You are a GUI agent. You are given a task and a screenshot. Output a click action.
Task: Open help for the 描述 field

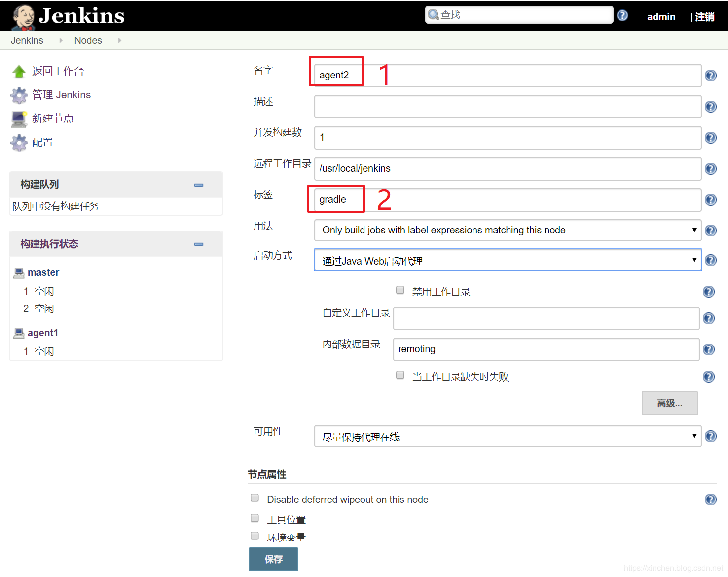coord(711,107)
